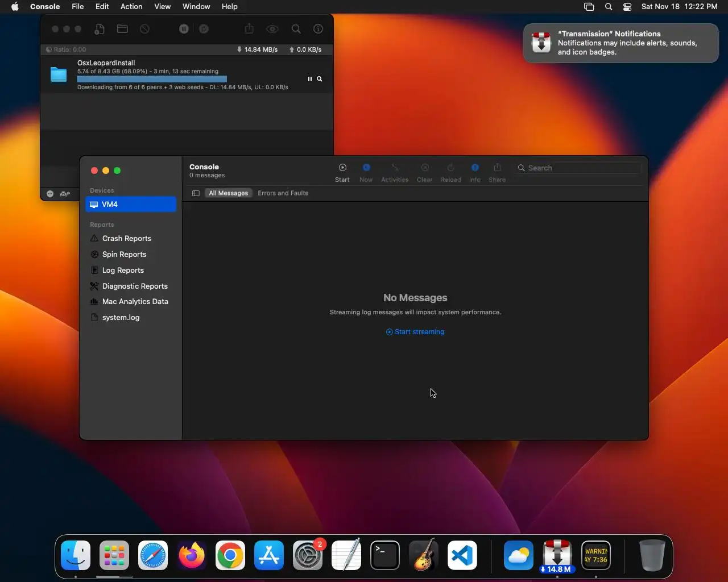Click the Ratio: 0.00 status in Transmission
The image size is (728, 582).
click(66, 49)
